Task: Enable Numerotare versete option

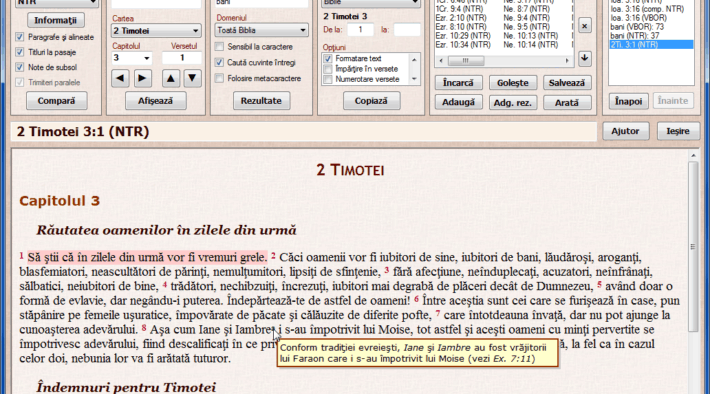Action: (328, 79)
